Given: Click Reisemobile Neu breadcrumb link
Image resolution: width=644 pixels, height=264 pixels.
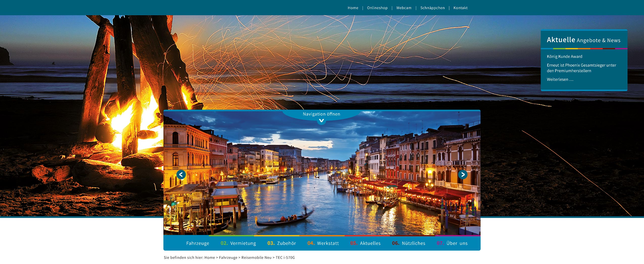Looking at the screenshot, I should coord(256,258).
